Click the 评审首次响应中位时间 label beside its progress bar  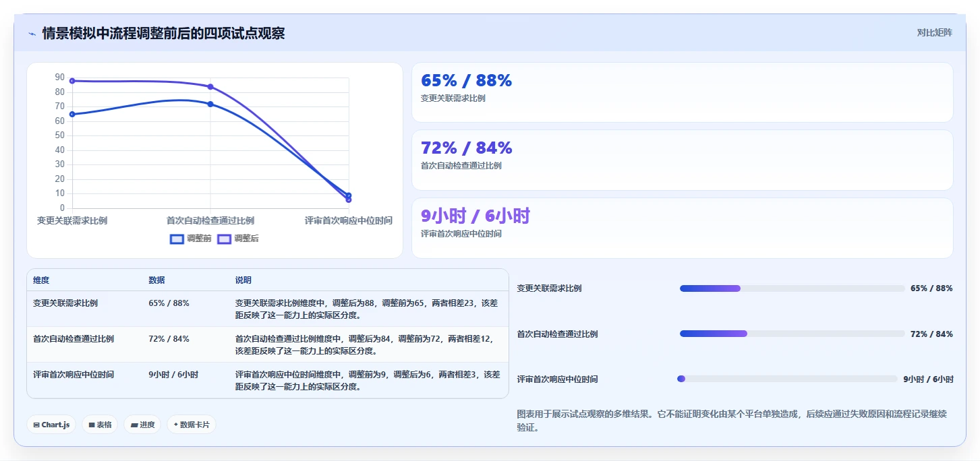click(558, 379)
